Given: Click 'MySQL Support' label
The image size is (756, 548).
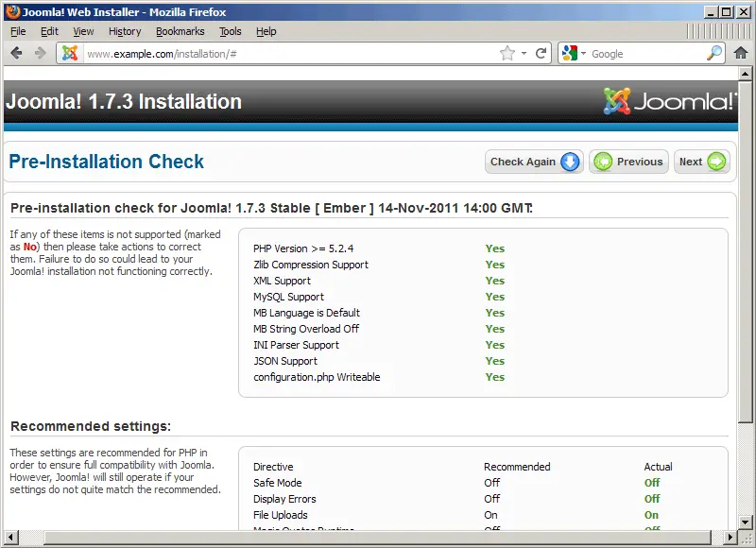Looking at the screenshot, I should tap(288, 297).
